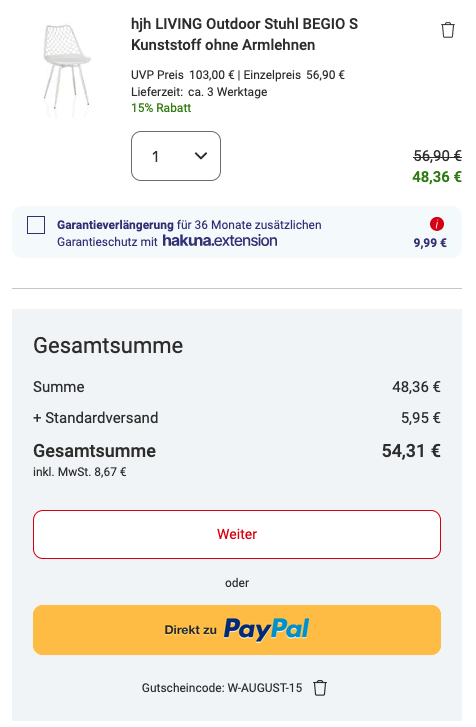Click the Lieferzeit ca. 3 Werktage text
Image resolution: width=476 pixels, height=727 pixels.
coord(199,92)
